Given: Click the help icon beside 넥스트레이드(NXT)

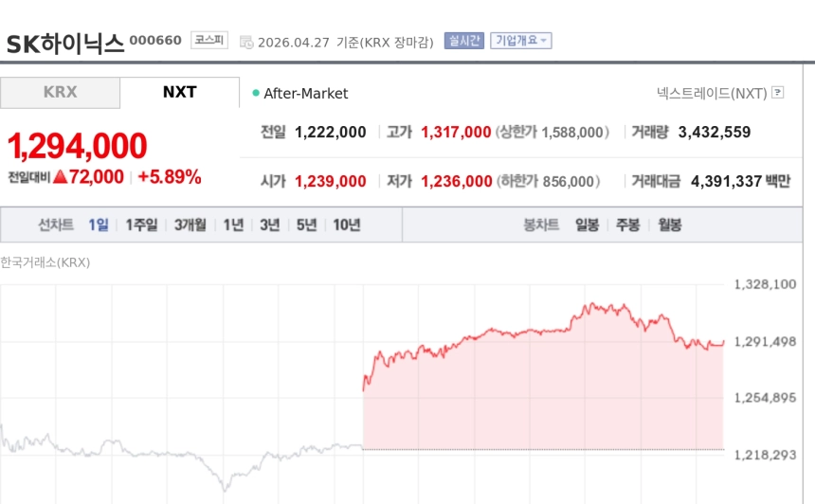Looking at the screenshot, I should click(x=778, y=93).
